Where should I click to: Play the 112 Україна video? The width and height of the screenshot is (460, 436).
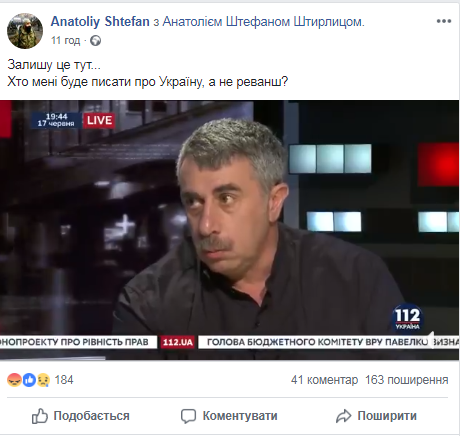pos(229,230)
